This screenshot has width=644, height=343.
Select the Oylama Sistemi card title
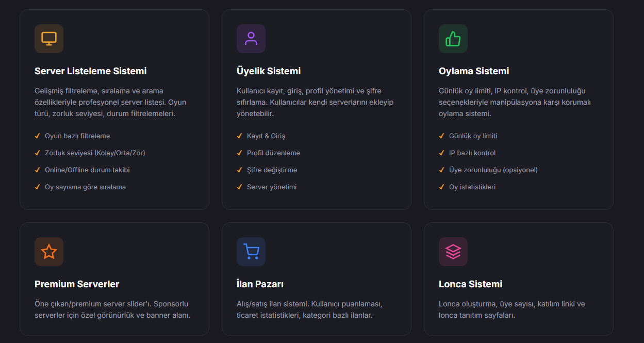474,71
